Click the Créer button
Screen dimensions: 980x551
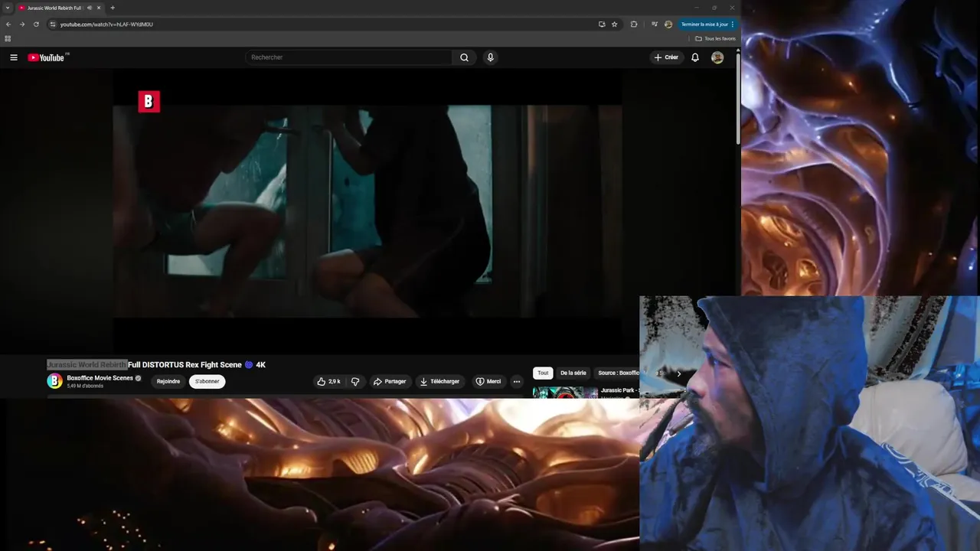click(666, 57)
